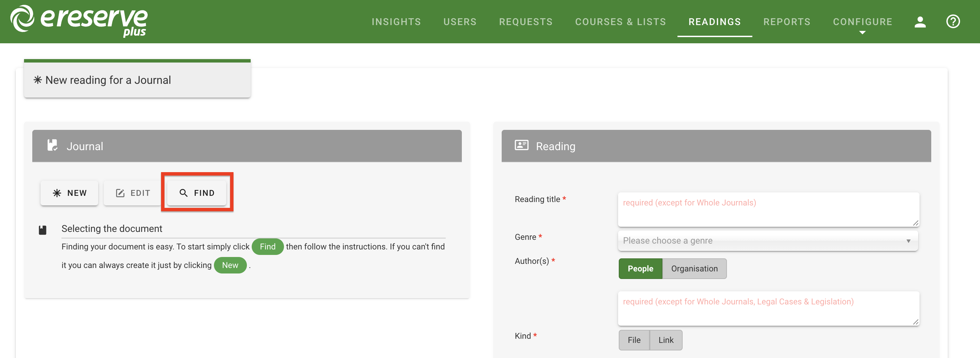
Task: Click the journal bookmark icon in the Journal header
Action: (53, 146)
